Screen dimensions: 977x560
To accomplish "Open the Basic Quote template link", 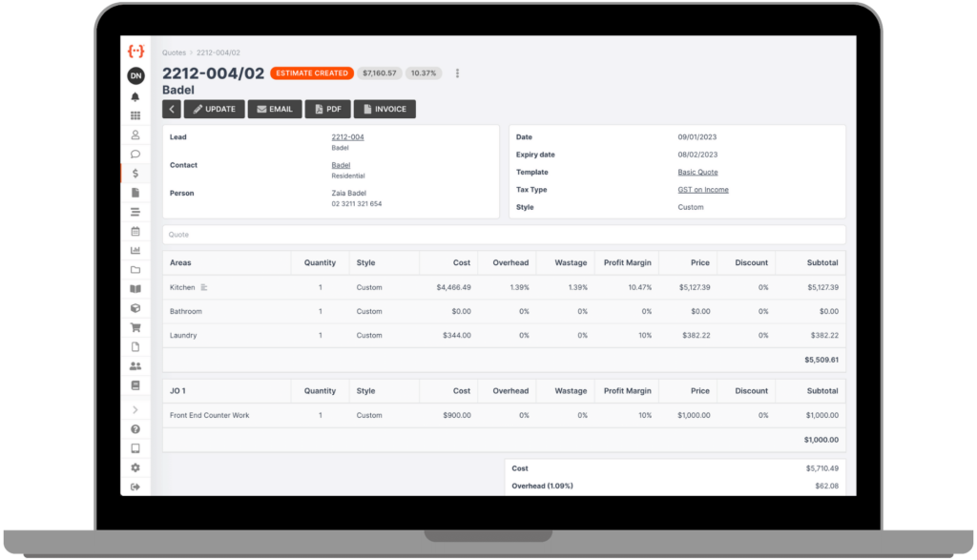I will coord(697,173).
